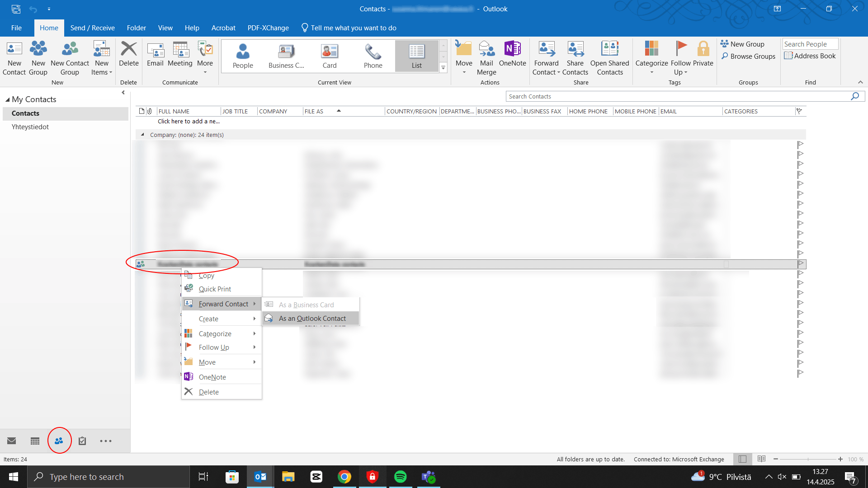Viewport: 868px width, 488px height.
Task: Select the Yhteystiedot contacts folder
Action: tap(30, 127)
